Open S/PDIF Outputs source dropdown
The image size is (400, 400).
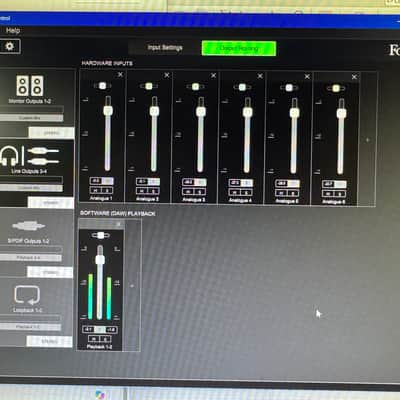30,258
